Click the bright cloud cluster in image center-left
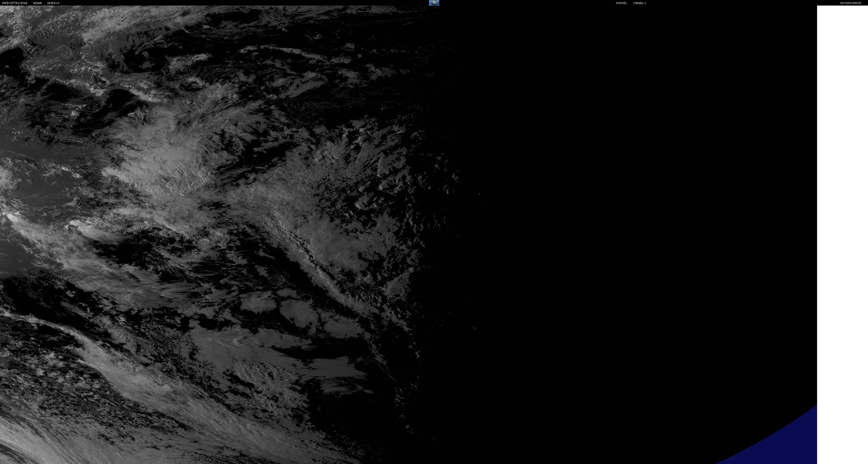 [162, 158]
